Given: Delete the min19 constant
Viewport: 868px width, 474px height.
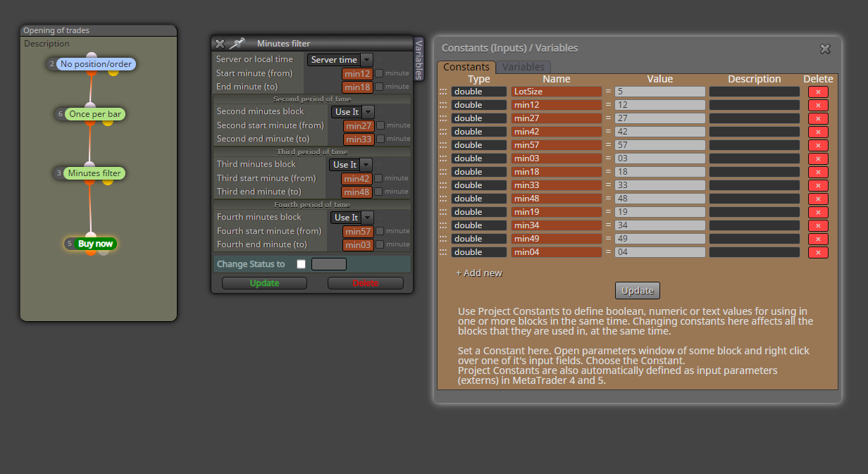Looking at the screenshot, I should (818, 212).
